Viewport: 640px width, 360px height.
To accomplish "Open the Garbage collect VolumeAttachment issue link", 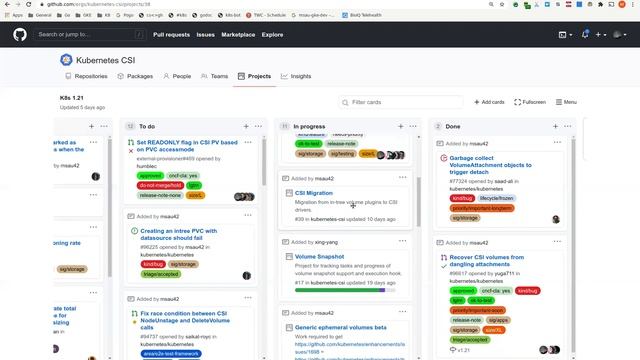I will click(490, 165).
